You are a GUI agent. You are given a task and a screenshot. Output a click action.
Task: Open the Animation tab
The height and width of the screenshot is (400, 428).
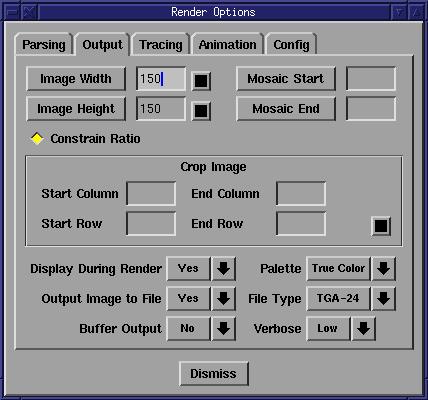coord(228,45)
